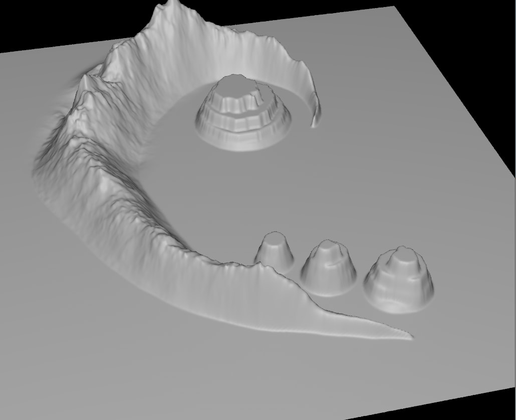The height and width of the screenshot is (420, 516).
Task: Select the largest rightmost tiered mound
Action: tap(400, 280)
